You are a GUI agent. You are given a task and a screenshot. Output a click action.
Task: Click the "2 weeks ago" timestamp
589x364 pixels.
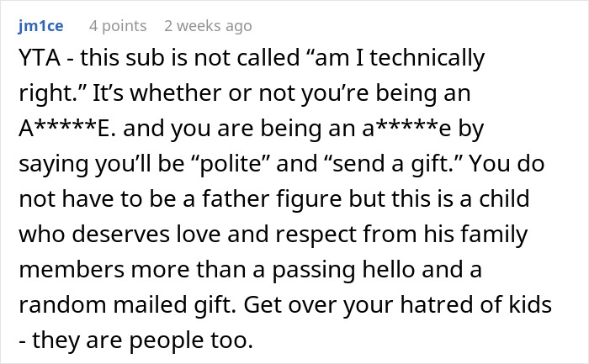coord(208,26)
